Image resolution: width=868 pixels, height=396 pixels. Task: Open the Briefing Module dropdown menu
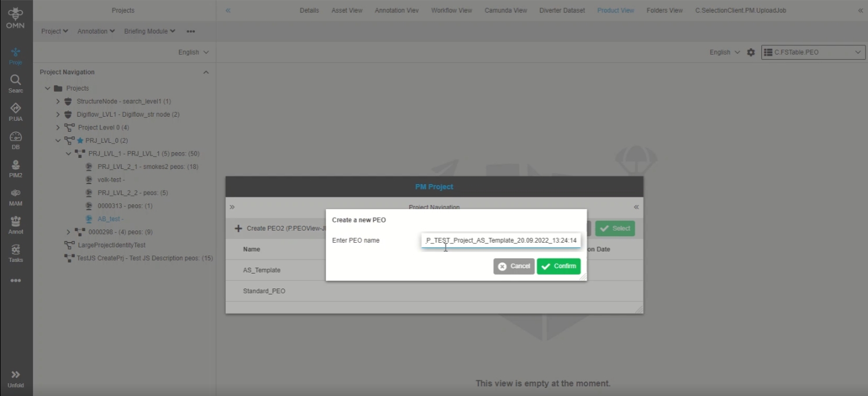[x=150, y=31]
